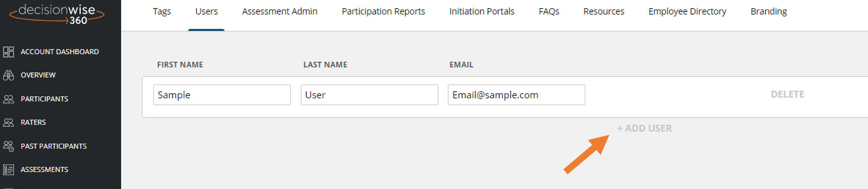Switch to the Assessment Admin tab
Screen dimensions: 868x189
click(x=280, y=11)
